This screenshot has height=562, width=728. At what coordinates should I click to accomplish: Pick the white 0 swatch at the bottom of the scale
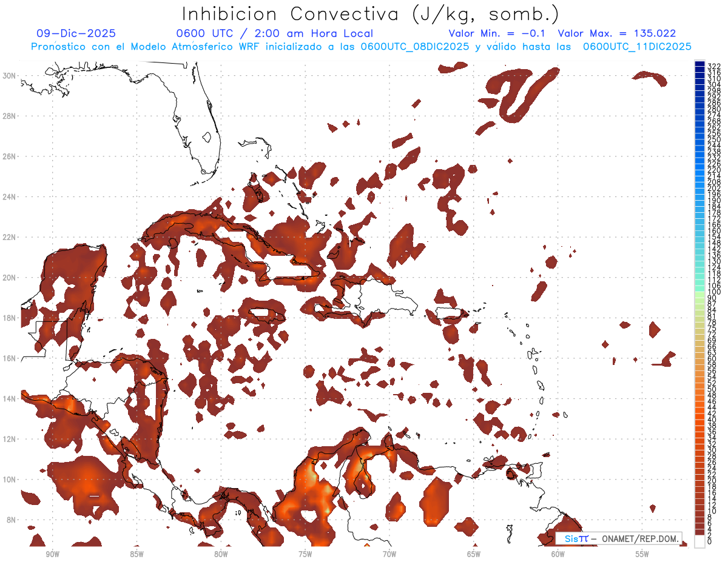tap(700, 541)
